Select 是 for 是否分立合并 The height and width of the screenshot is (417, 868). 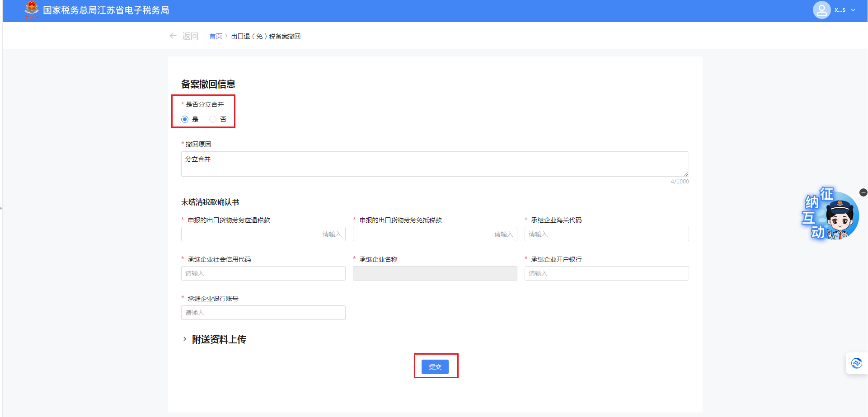(x=185, y=119)
